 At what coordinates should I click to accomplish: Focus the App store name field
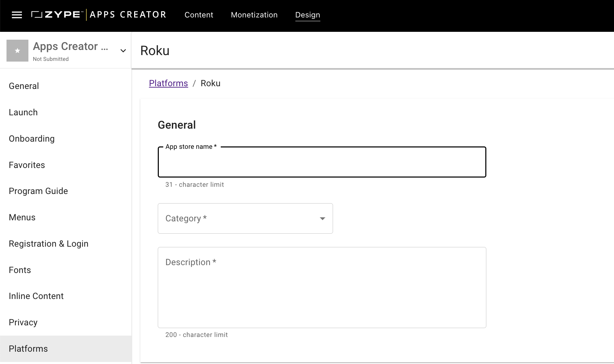pyautogui.click(x=322, y=162)
